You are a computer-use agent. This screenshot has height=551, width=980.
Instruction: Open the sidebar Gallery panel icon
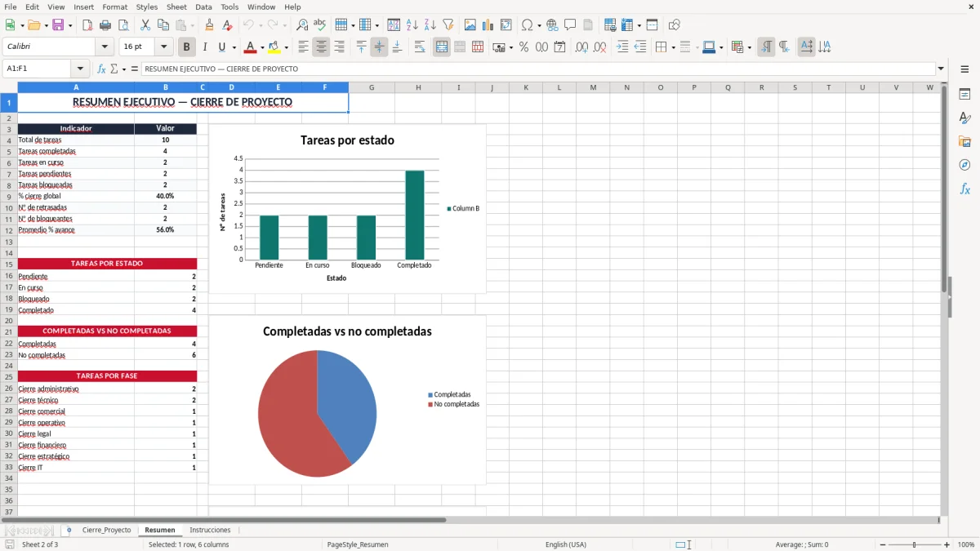pyautogui.click(x=964, y=142)
